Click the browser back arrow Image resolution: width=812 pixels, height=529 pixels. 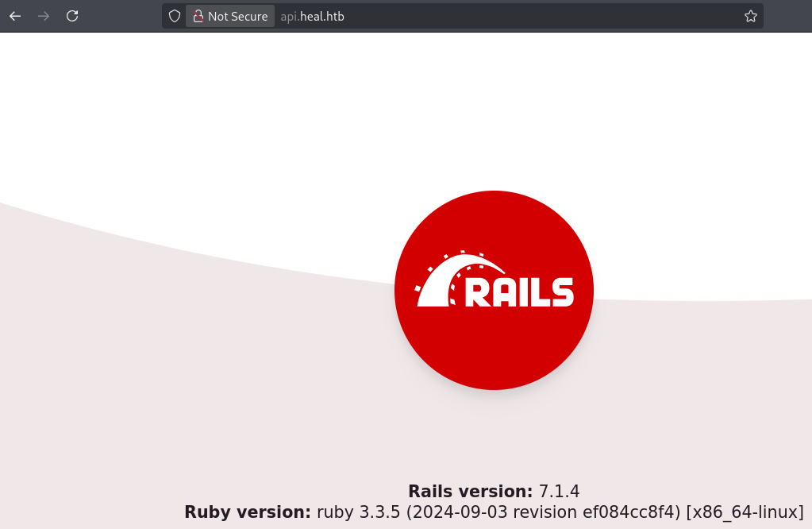15,16
